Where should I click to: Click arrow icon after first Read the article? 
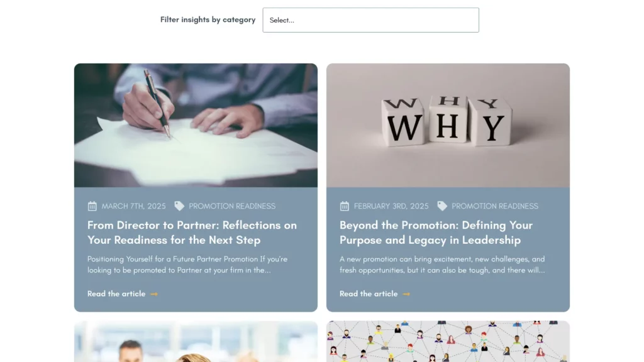pyautogui.click(x=154, y=294)
